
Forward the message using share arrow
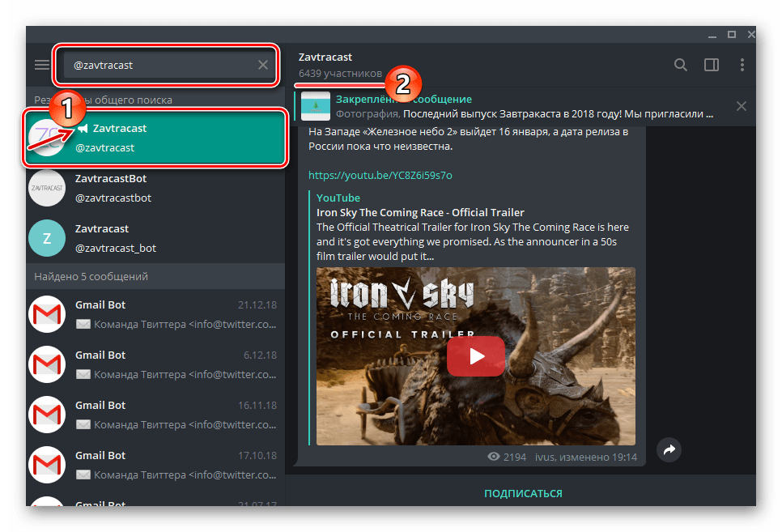pos(669,449)
